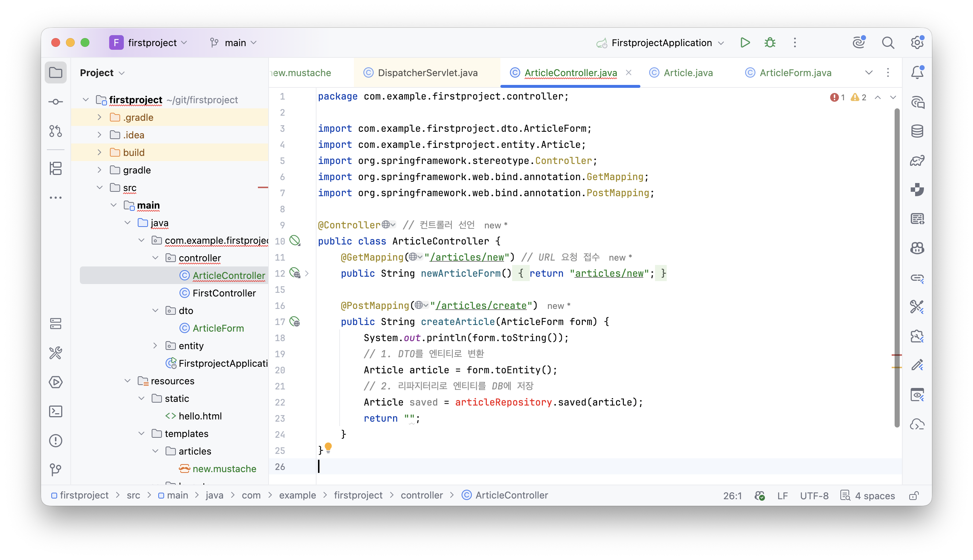Collapse the src folder in tree
Viewport: 973px width, 560px height.
[x=100, y=188]
